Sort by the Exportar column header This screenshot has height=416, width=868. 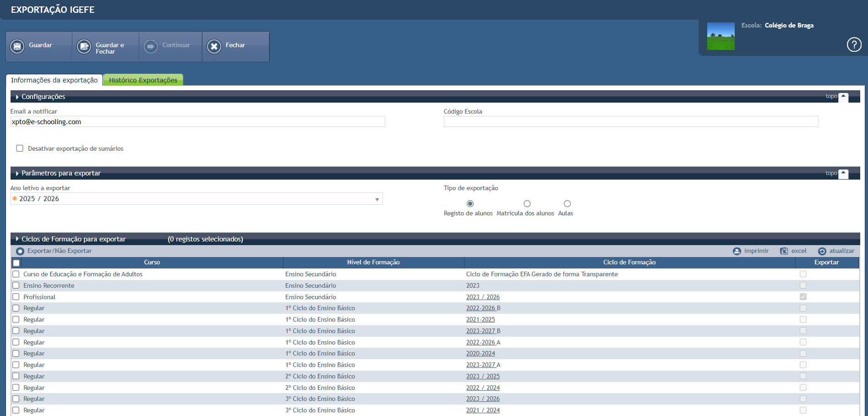point(826,263)
